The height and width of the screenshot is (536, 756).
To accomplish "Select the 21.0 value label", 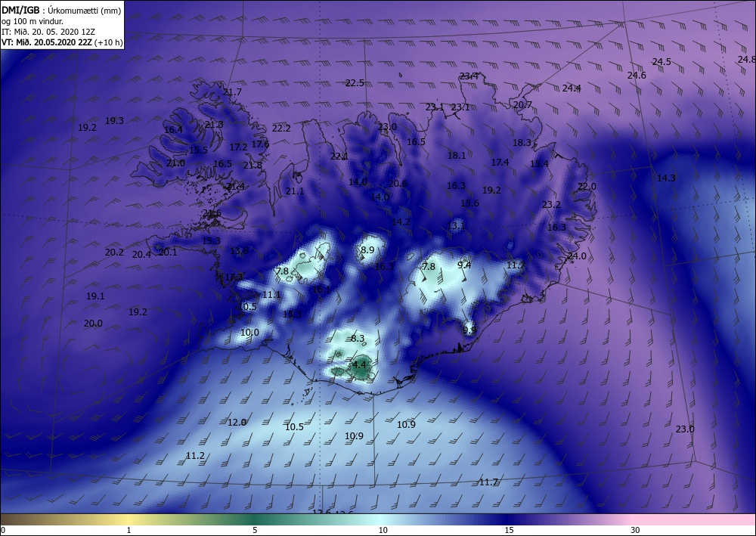I will (175, 163).
